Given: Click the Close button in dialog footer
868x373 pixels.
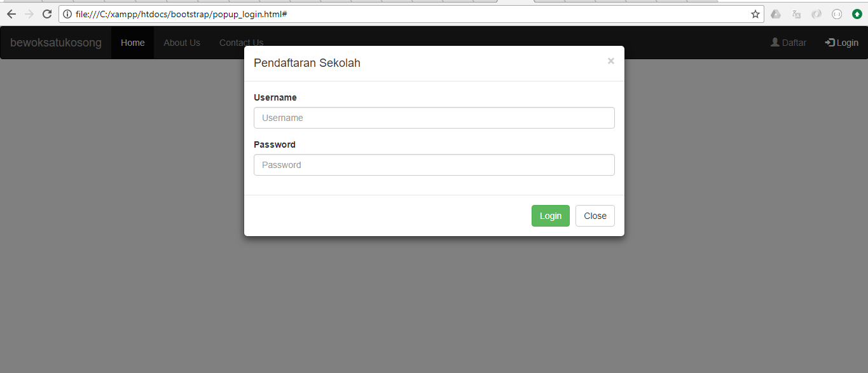Looking at the screenshot, I should tap(595, 216).
